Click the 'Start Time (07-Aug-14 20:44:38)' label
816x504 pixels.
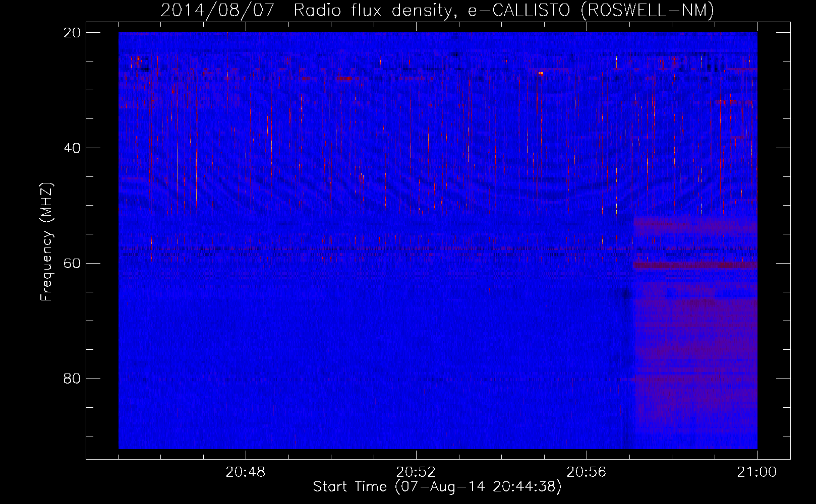(x=437, y=486)
